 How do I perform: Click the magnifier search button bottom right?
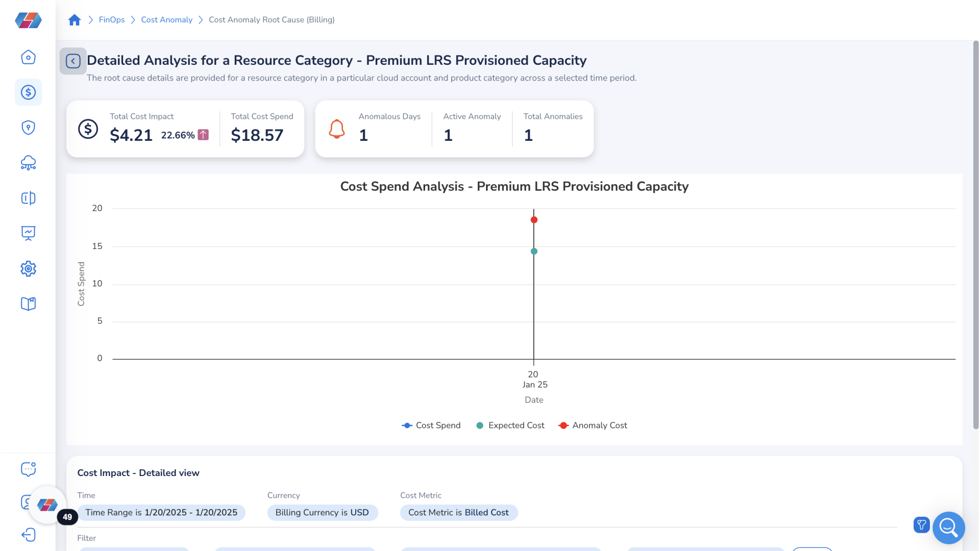pos(948,528)
